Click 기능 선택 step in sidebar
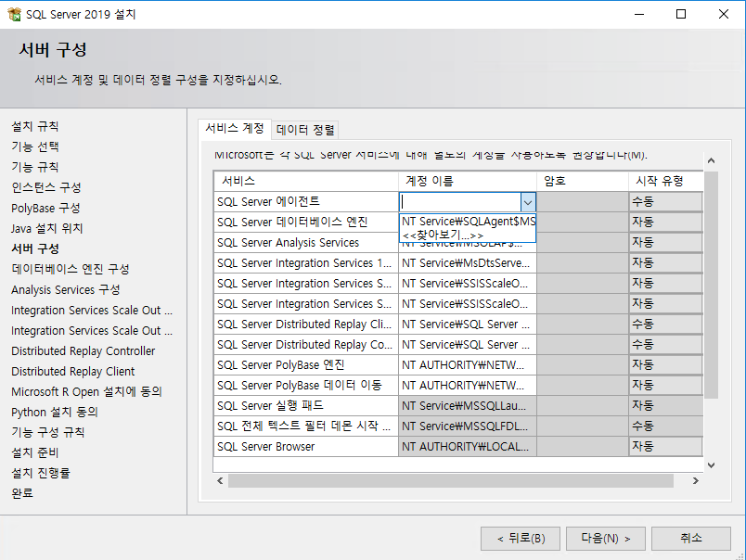This screenshot has width=746, height=560. (35, 146)
